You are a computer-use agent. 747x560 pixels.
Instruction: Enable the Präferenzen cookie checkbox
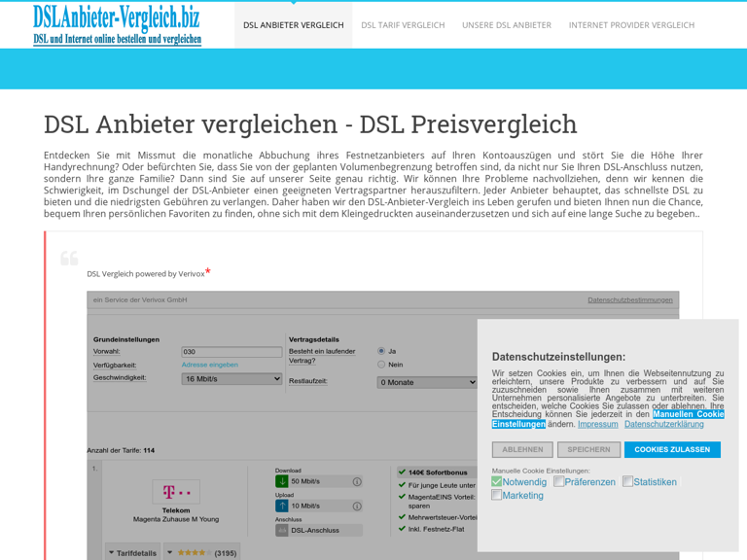tap(559, 481)
